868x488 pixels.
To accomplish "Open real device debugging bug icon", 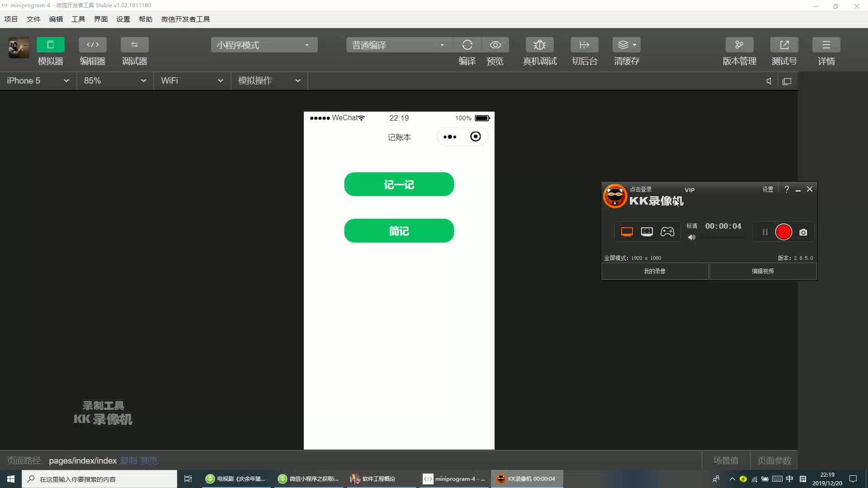I will [539, 45].
